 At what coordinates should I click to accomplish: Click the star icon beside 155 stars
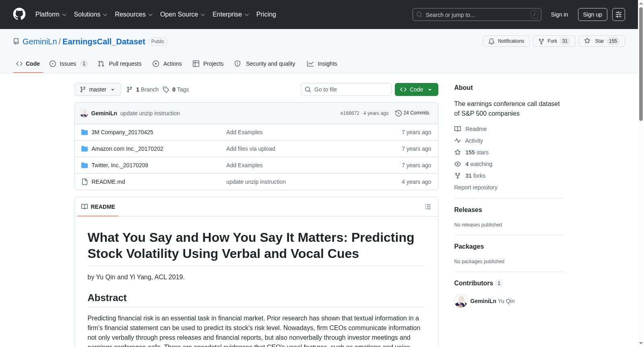(x=458, y=152)
